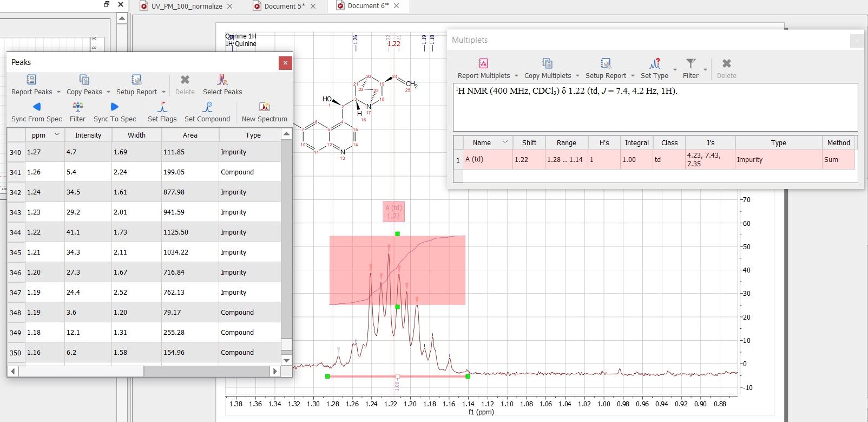868x422 pixels.
Task: Click the Set Flags icon
Action: [162, 107]
